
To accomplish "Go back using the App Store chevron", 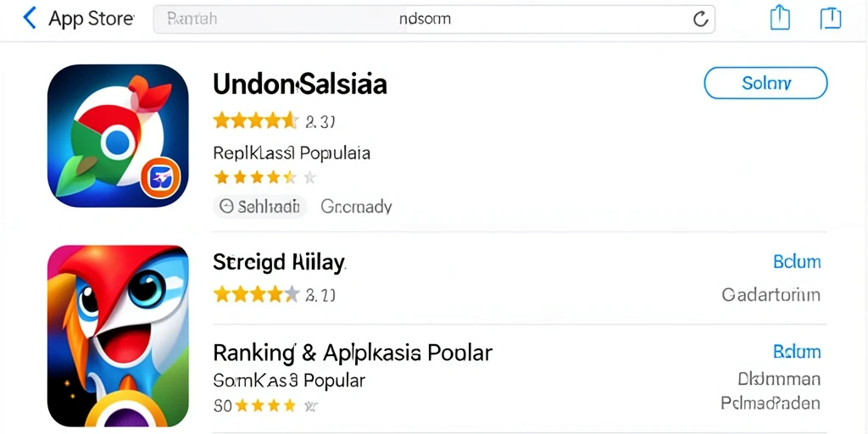I will (29, 19).
